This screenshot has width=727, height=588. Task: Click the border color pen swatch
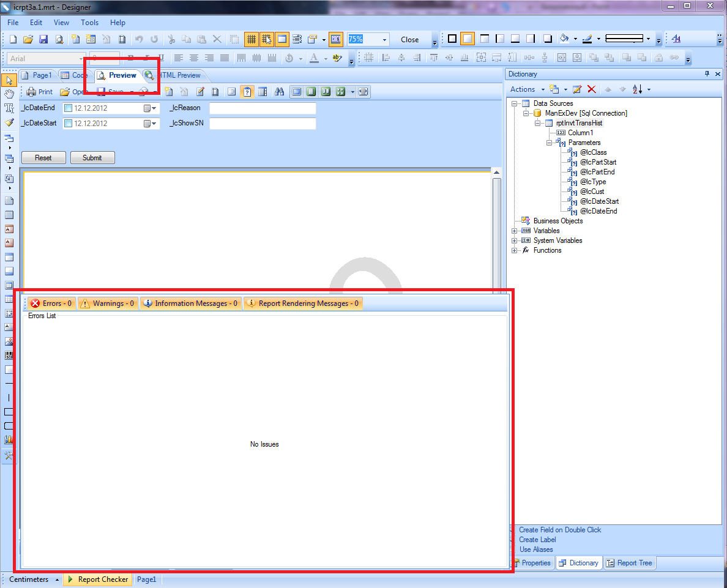(587, 39)
